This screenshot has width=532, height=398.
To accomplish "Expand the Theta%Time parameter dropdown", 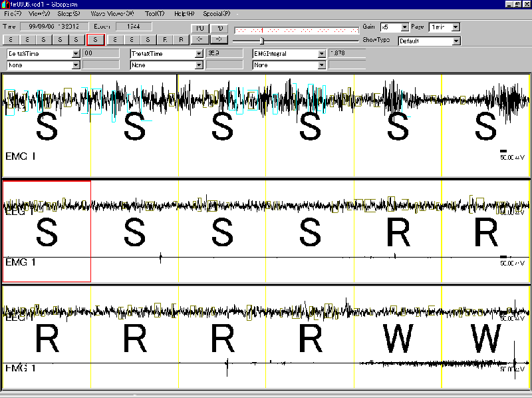I will 199,54.
